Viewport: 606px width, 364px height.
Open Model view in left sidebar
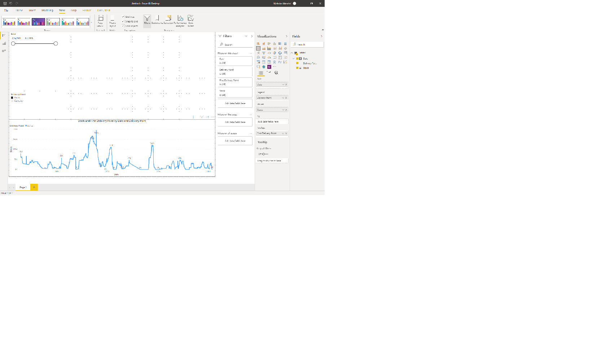[x=4, y=51]
